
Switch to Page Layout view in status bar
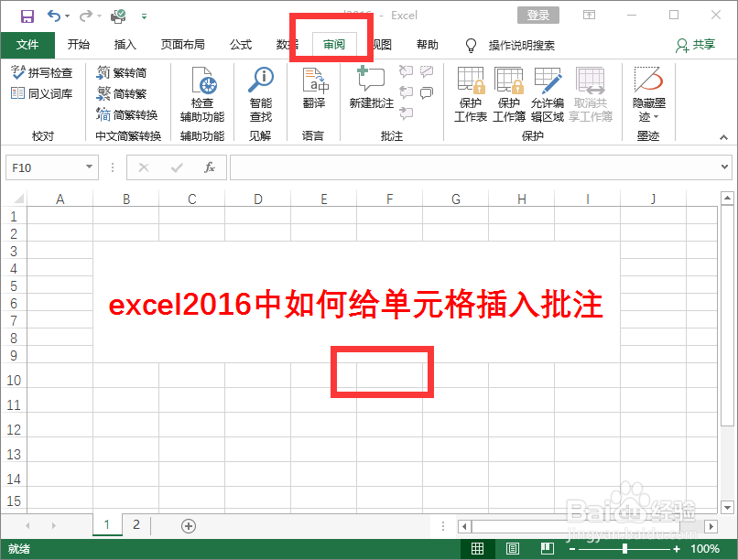pyautogui.click(x=513, y=549)
